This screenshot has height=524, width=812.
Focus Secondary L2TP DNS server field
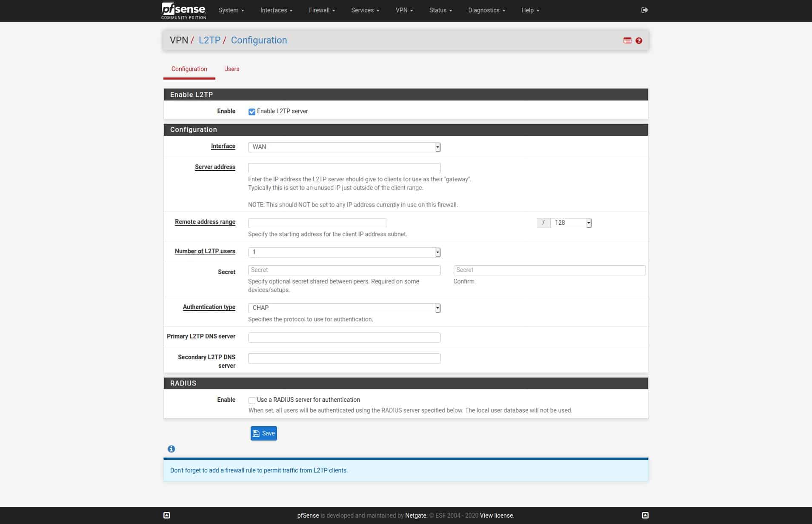pos(344,358)
